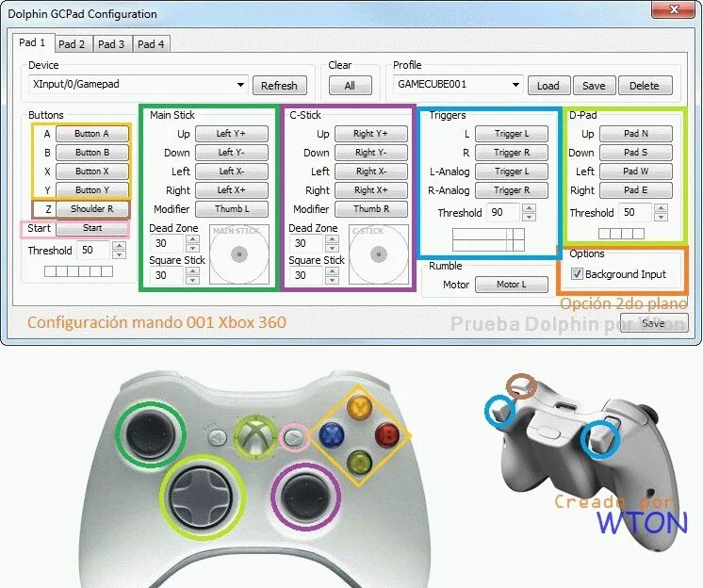Click D-Pad Right mapping Pad E

(636, 190)
